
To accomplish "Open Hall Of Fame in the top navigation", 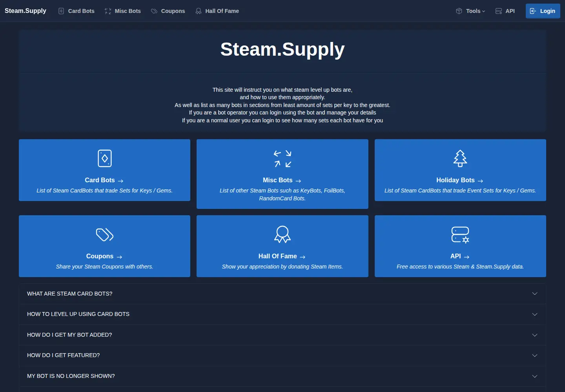I will point(217,11).
